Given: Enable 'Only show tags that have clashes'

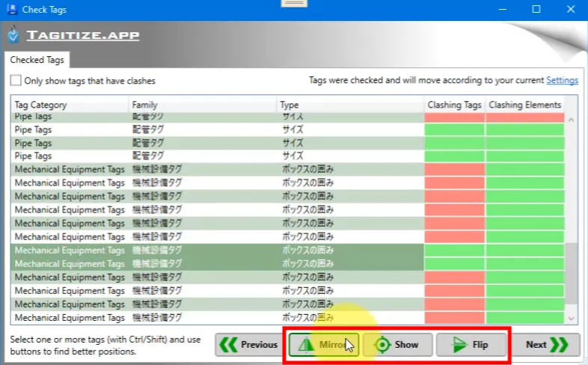Looking at the screenshot, I should tap(16, 81).
